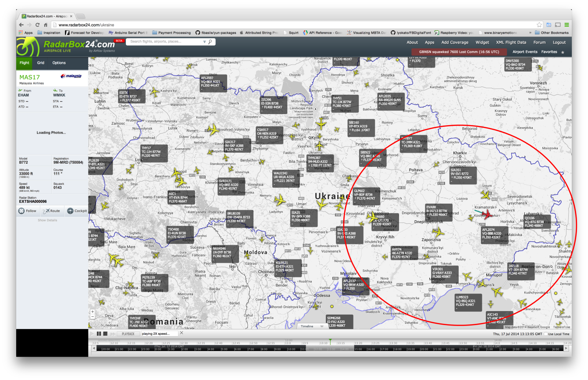This screenshot has height=380, width=588.
Task: Click the PLAYBACK button
Action: pos(128,334)
